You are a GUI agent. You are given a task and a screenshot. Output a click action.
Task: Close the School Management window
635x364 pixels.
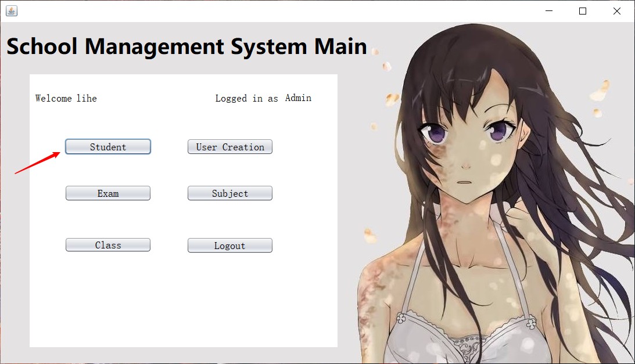pyautogui.click(x=617, y=10)
